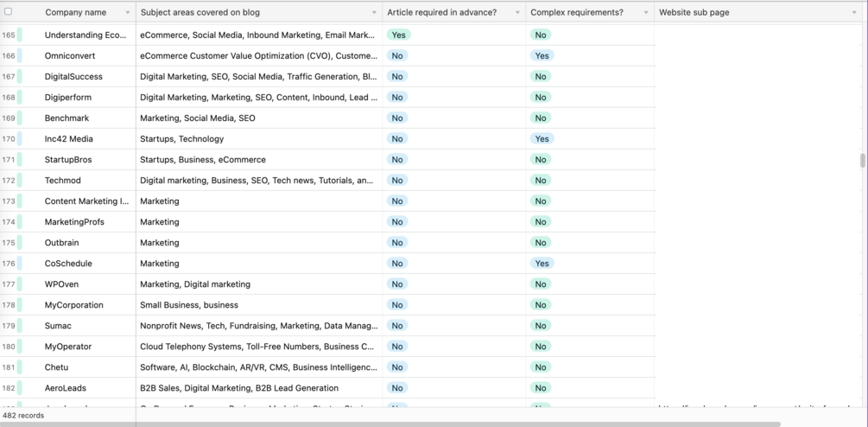The height and width of the screenshot is (427, 868).
Task: Click No article tag in WPOven row
Action: 397,284
